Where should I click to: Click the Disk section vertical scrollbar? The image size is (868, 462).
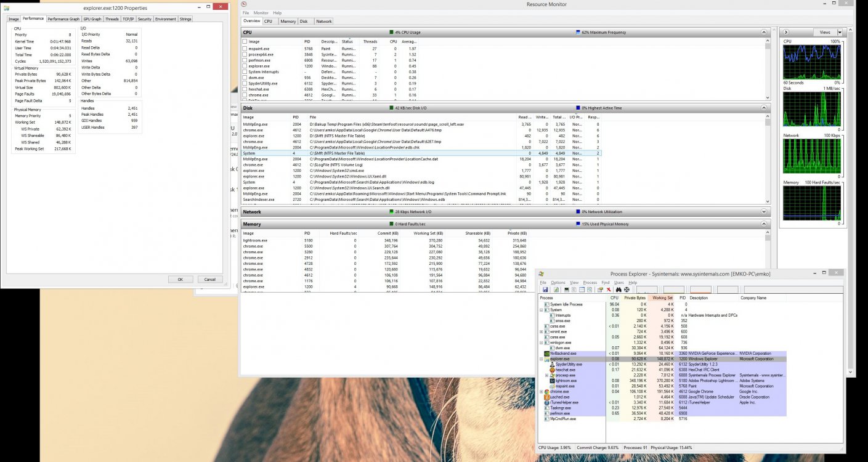(x=767, y=159)
